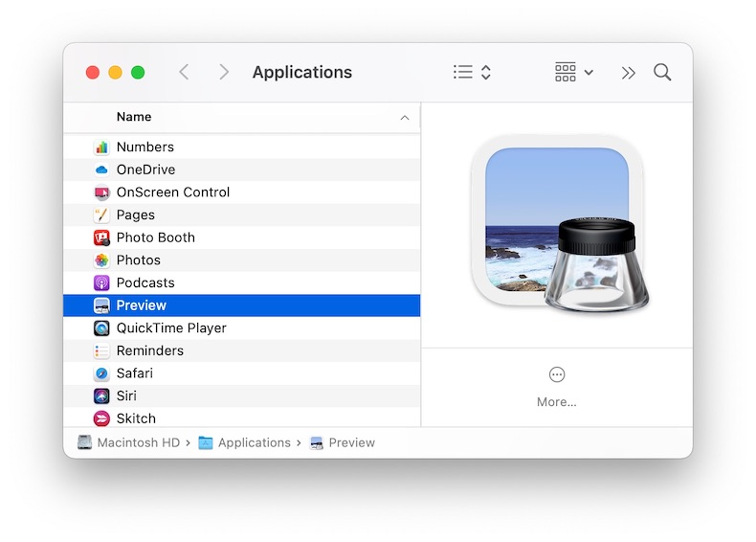756x542 pixels.
Task: Select the OneDrive row text
Action: [x=145, y=169]
